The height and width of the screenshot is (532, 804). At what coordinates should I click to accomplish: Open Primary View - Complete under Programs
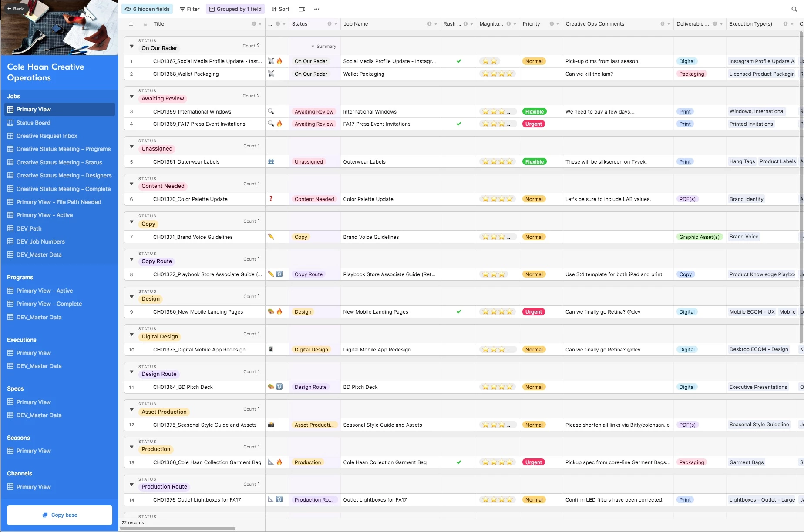click(49, 304)
